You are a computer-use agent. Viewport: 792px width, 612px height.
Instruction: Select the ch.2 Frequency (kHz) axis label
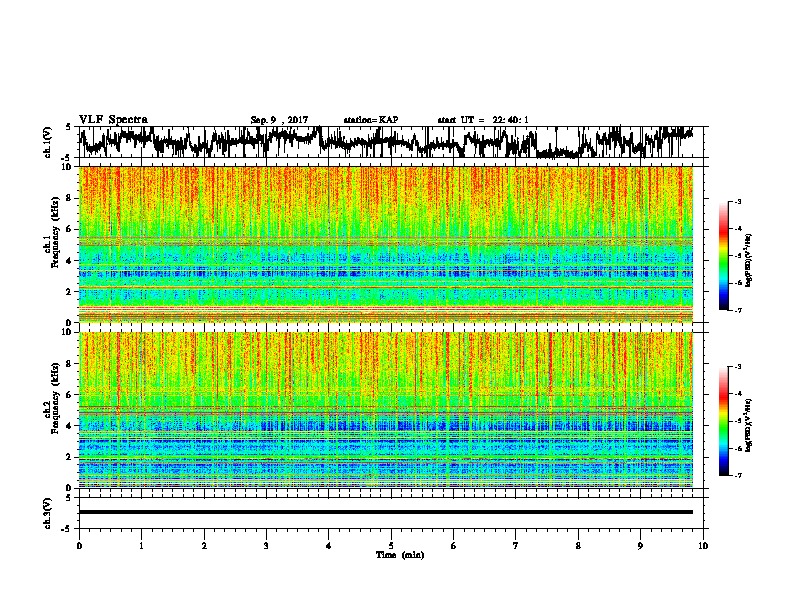(x=52, y=398)
